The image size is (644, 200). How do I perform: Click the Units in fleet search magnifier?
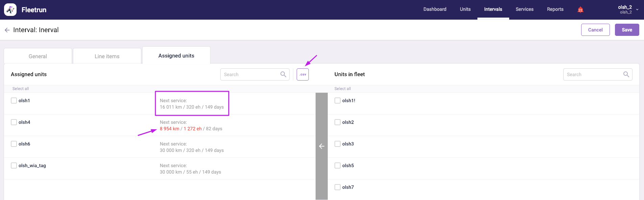pyautogui.click(x=626, y=74)
